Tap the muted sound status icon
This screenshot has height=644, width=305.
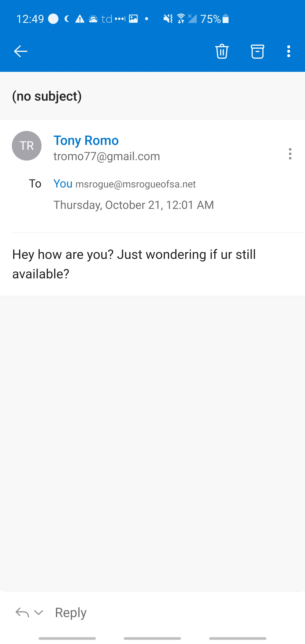click(168, 19)
